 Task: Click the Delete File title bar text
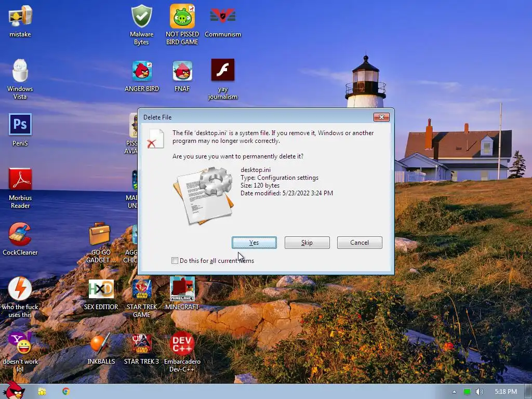(x=157, y=117)
